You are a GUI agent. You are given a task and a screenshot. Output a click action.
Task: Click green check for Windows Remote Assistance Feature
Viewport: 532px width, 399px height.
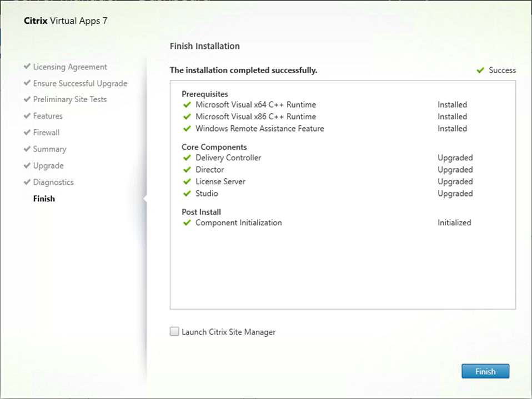[187, 129]
